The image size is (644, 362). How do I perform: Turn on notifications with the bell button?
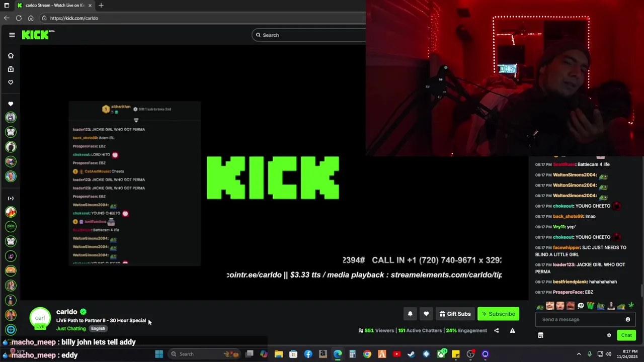point(410,314)
